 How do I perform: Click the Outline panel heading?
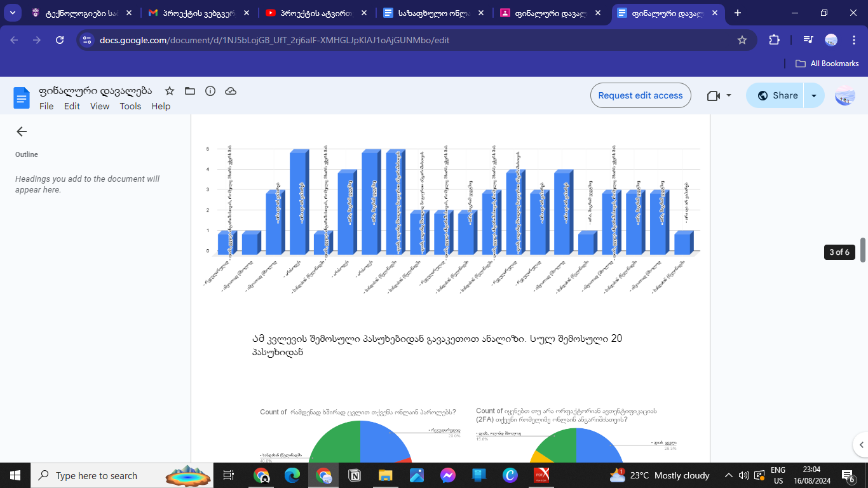[x=27, y=154]
